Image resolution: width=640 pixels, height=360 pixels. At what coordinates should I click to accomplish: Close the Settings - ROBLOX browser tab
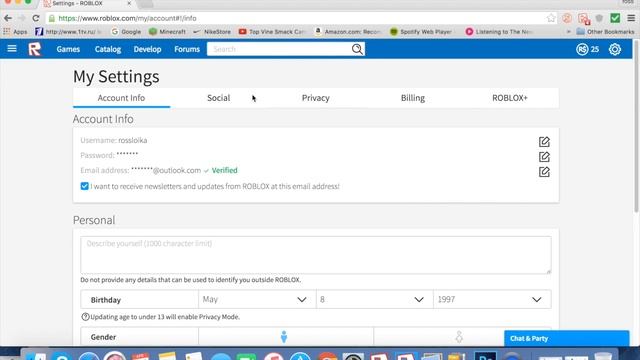click(129, 3)
